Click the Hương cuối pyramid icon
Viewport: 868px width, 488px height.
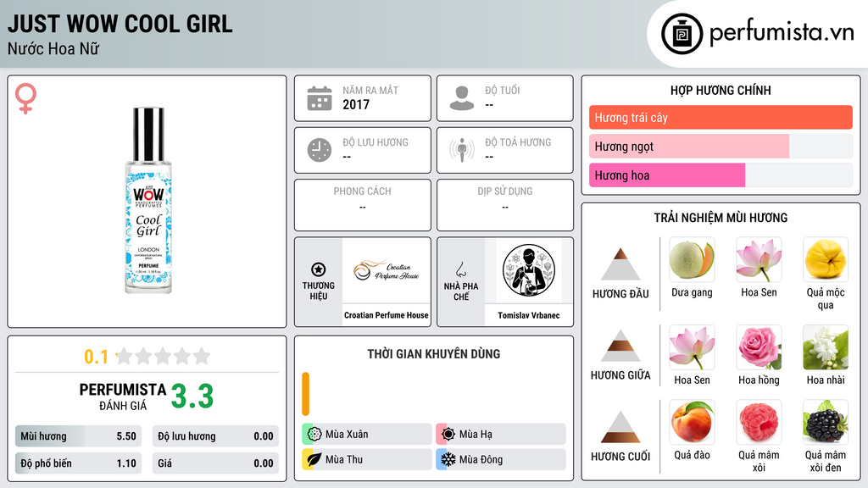620,427
